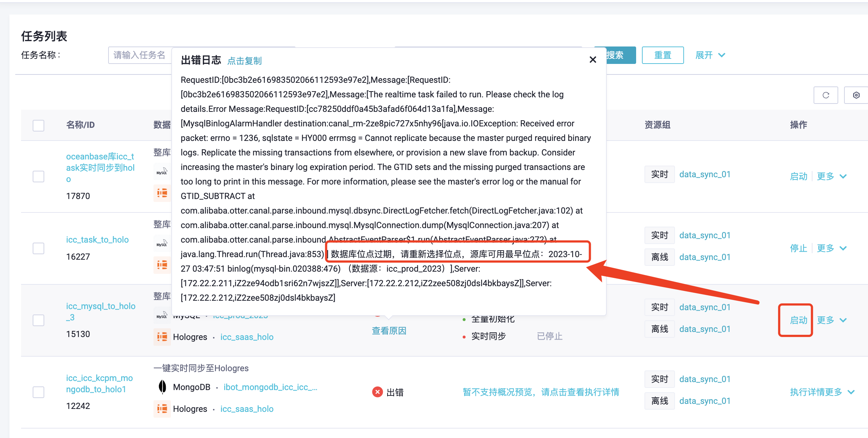Open the table column settings icon
868x438 pixels.
[856, 95]
